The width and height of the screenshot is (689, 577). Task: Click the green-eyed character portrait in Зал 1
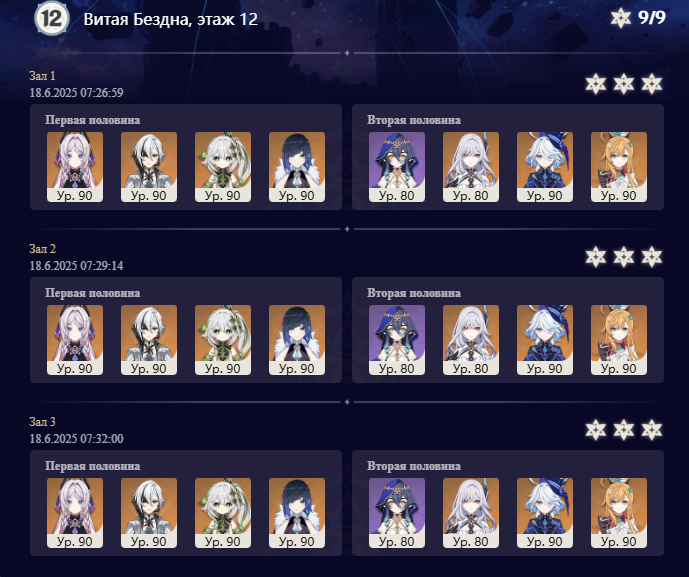(x=223, y=167)
